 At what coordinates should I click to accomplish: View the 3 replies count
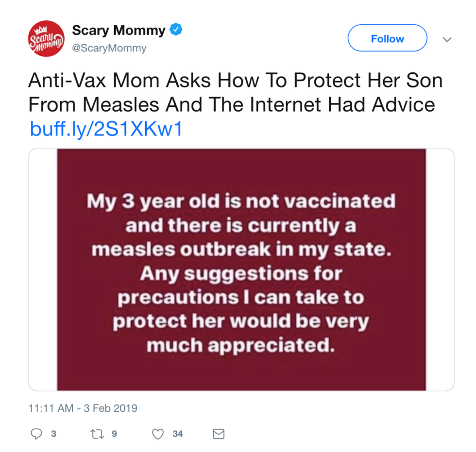tap(53, 434)
